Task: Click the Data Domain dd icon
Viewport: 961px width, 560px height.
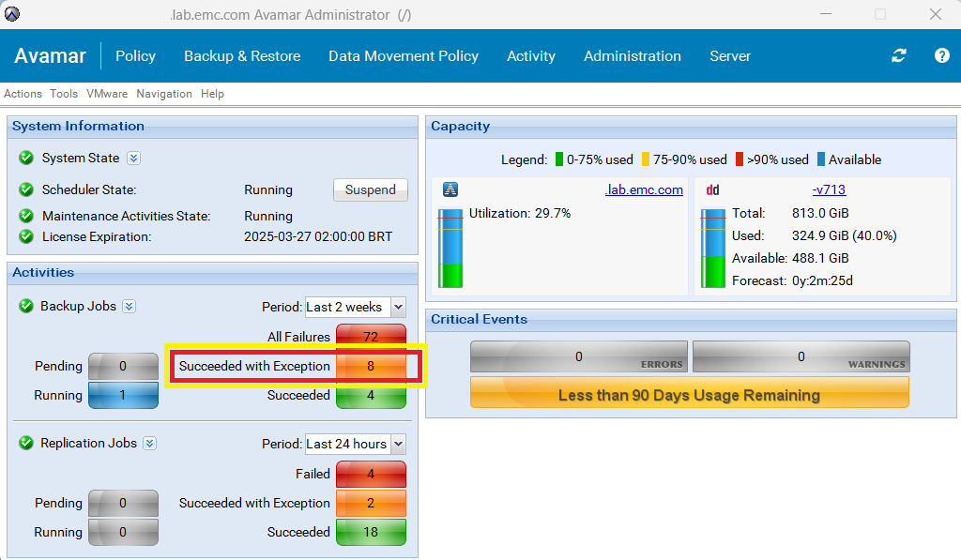Action: tap(712, 189)
